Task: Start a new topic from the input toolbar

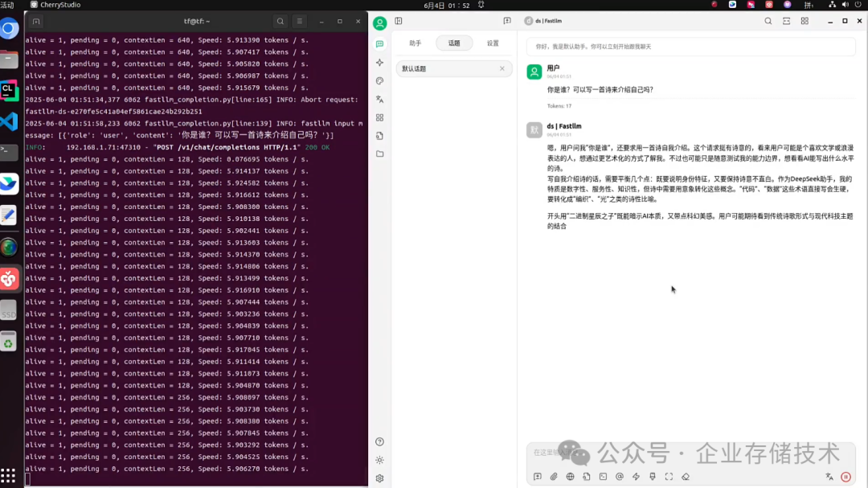Action: tap(538, 477)
